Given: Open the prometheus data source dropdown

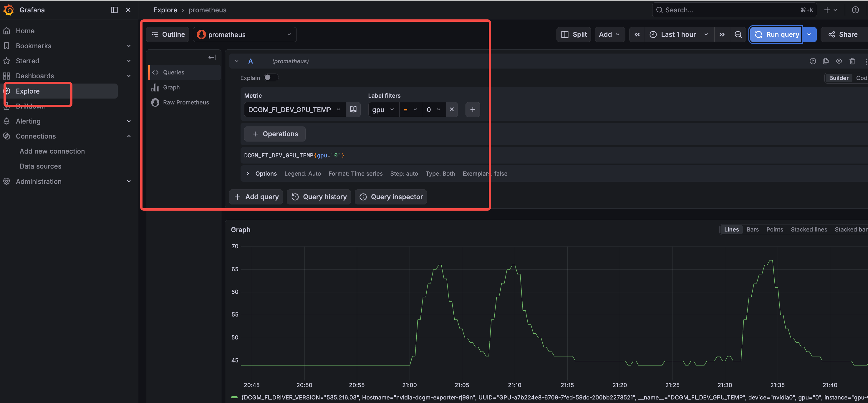Looking at the screenshot, I should click(x=244, y=35).
